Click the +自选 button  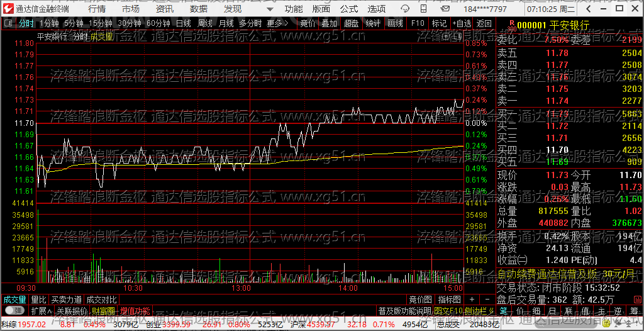(462, 23)
